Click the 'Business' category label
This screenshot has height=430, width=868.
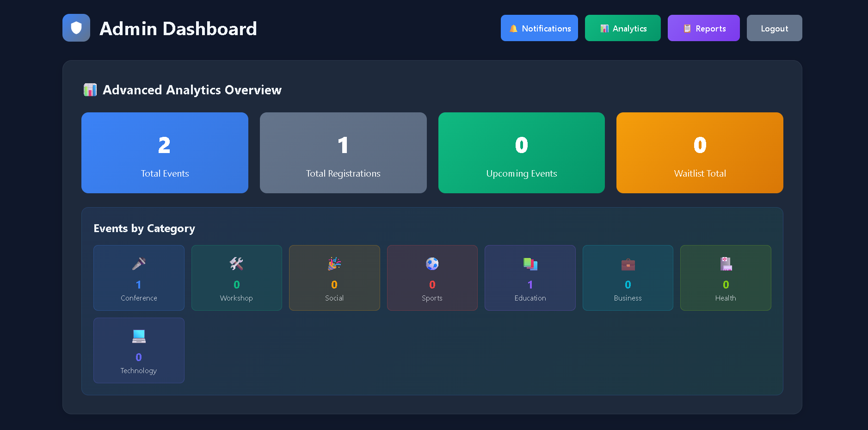[628, 298]
